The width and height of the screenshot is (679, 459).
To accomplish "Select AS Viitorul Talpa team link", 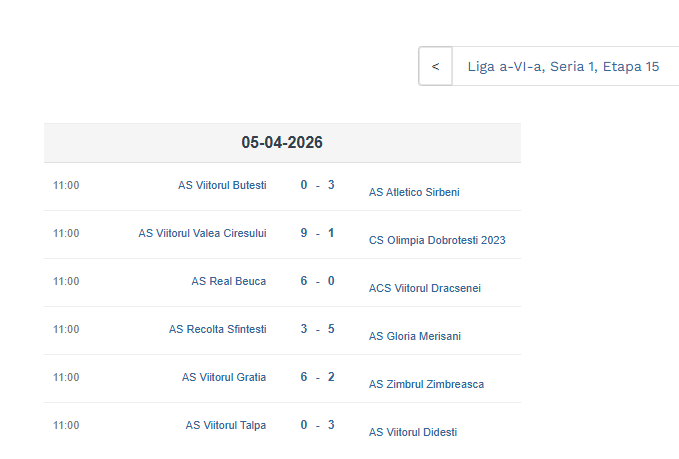I will point(226,425).
